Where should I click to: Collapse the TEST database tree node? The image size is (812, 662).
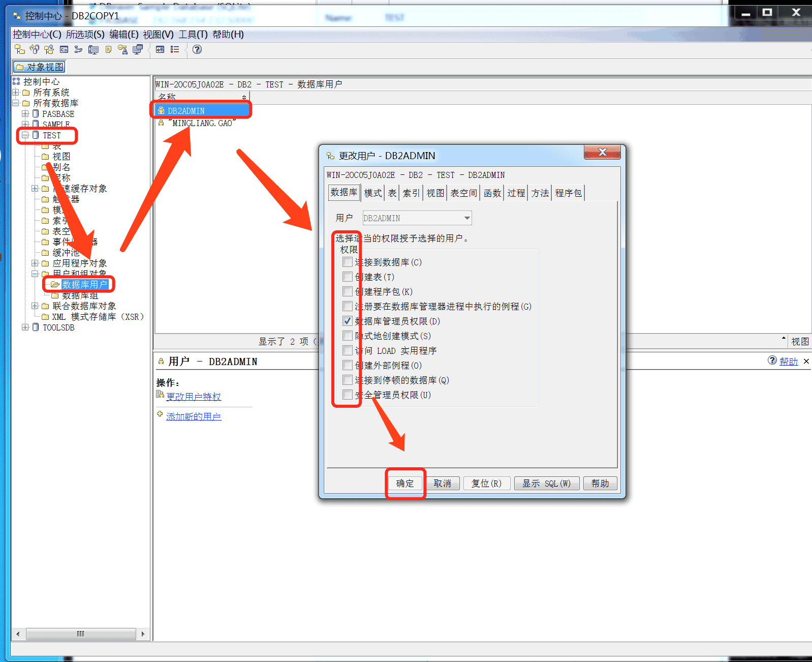pyautogui.click(x=25, y=135)
